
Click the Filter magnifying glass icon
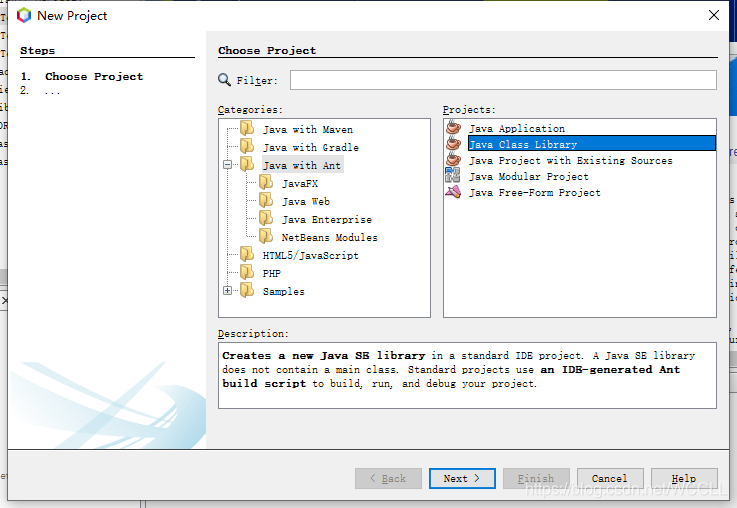pyautogui.click(x=224, y=79)
